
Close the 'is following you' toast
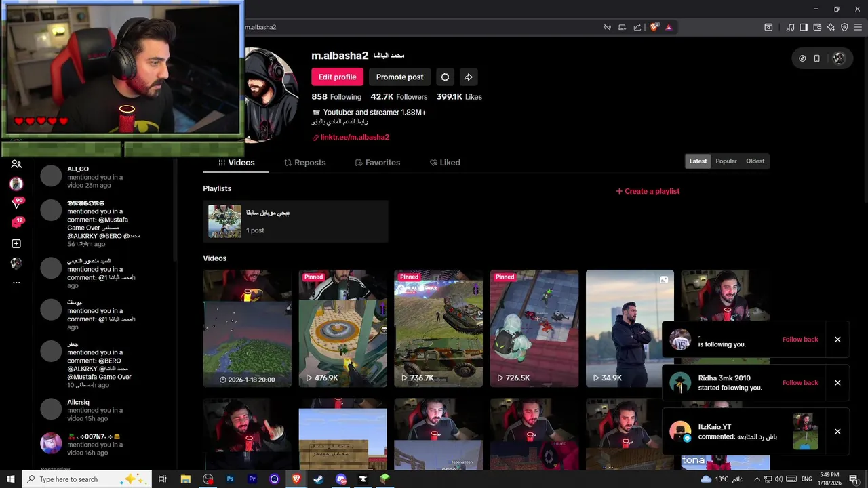tap(837, 340)
